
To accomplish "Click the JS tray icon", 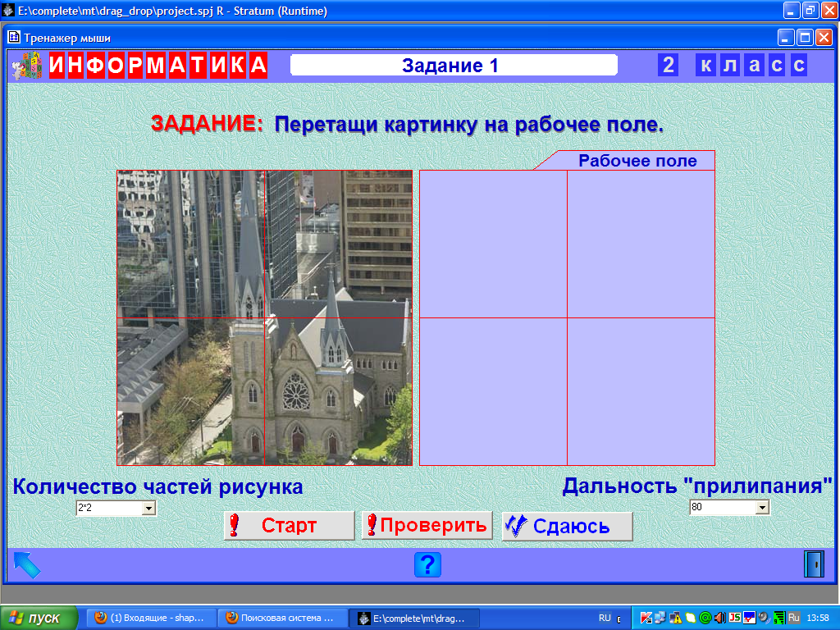I will coord(734,618).
